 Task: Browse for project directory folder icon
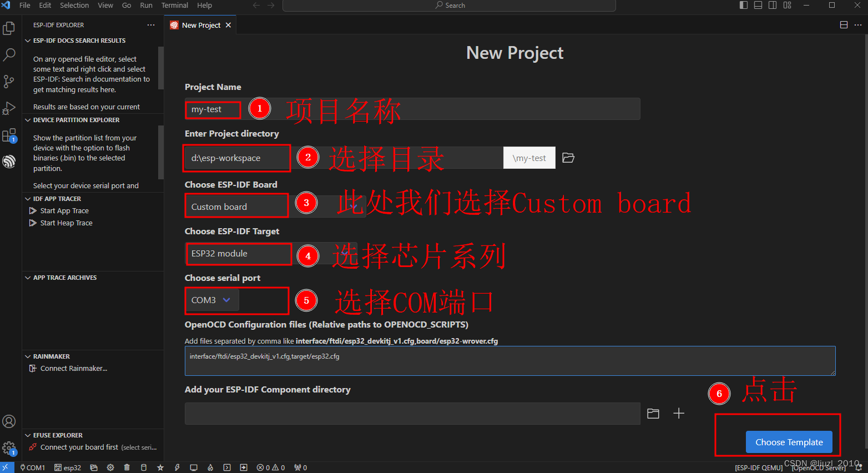568,158
